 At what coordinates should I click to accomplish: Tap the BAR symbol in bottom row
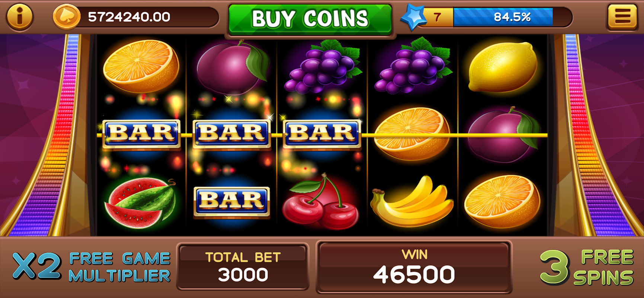[231, 201]
